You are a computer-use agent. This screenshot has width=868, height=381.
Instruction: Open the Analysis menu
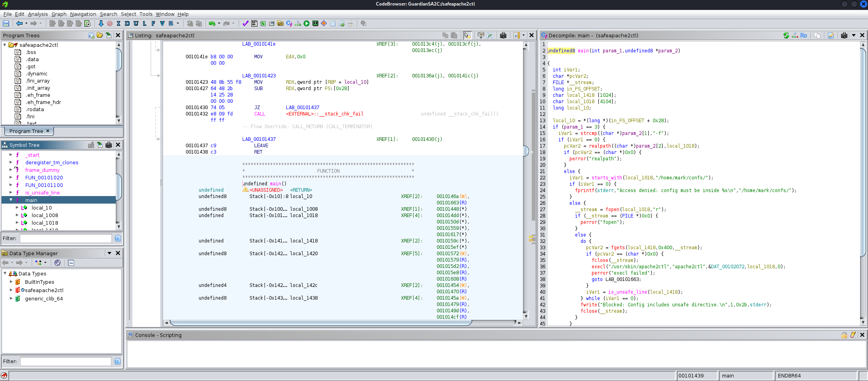[x=38, y=14]
